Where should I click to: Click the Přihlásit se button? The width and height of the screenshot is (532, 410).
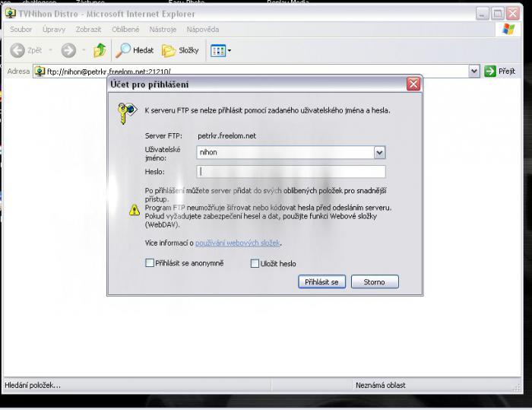point(321,282)
